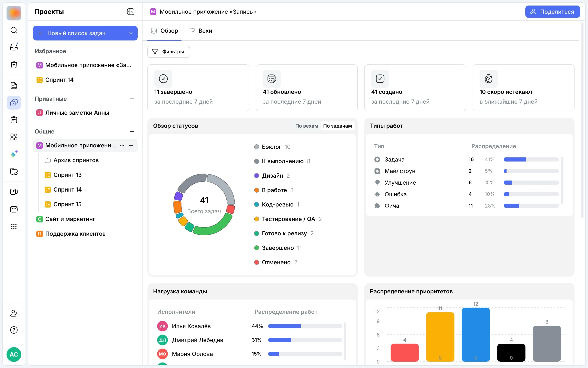Open the help question mark icon
Screen dimensions: 588x368
coord(14,330)
